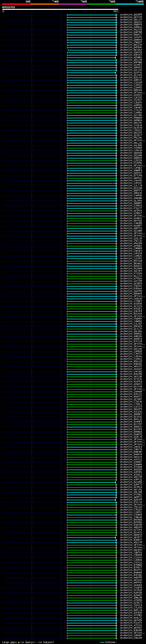The height and width of the screenshot is (644, 146).
Task: Click label UniRef100_Q4C144
Action: click(131, 349)
